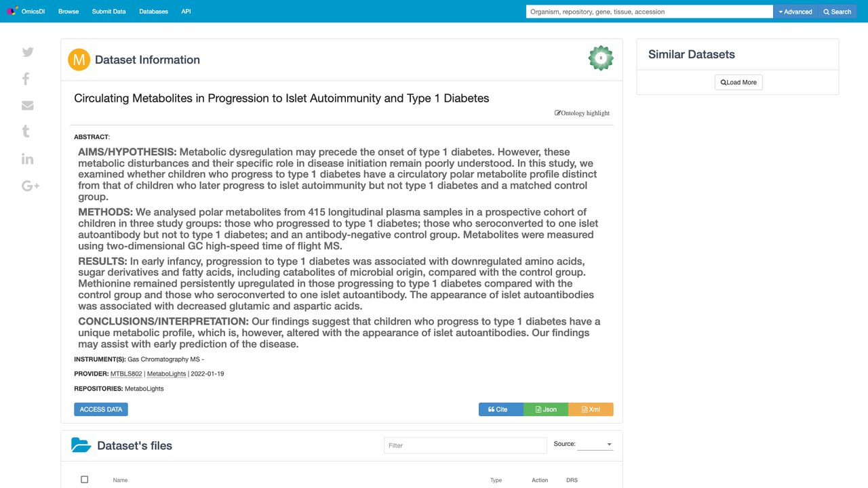Share dataset on Twitter icon
The height and width of the screenshot is (488, 868).
click(x=28, y=52)
